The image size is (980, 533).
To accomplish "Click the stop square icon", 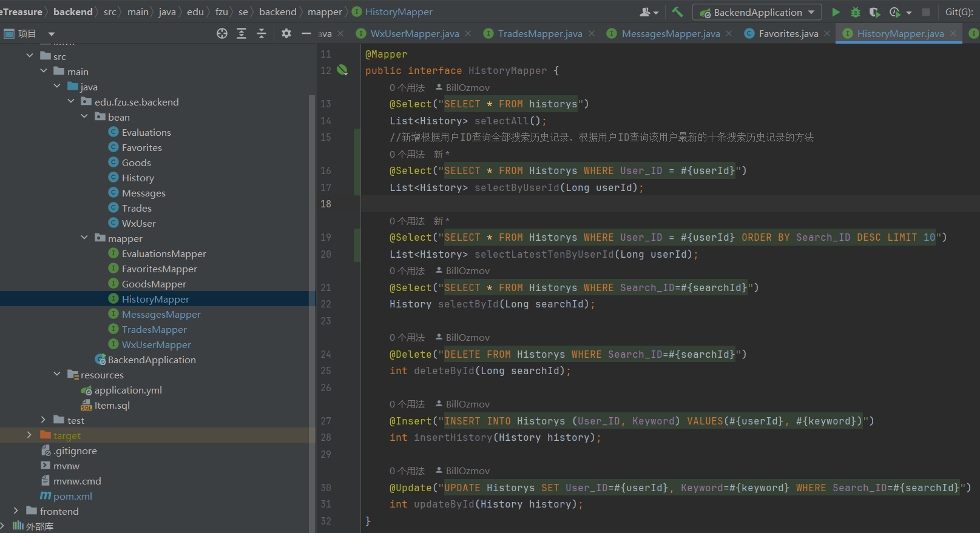I will click(x=926, y=12).
